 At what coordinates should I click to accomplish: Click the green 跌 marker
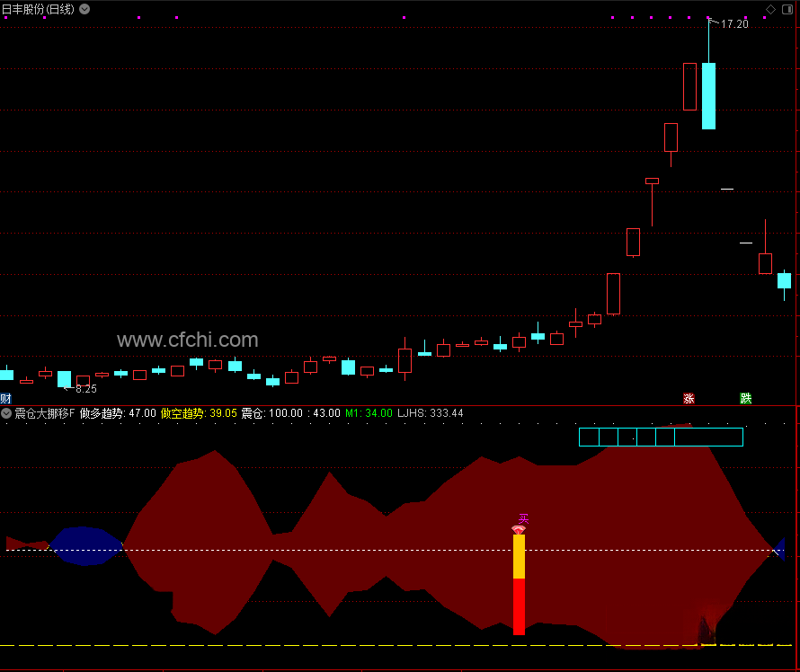pyautogui.click(x=746, y=398)
